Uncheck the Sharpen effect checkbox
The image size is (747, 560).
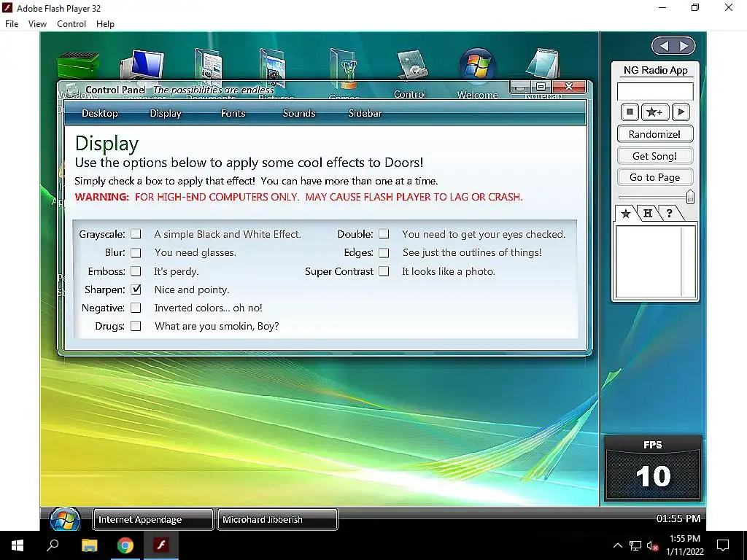coord(136,289)
